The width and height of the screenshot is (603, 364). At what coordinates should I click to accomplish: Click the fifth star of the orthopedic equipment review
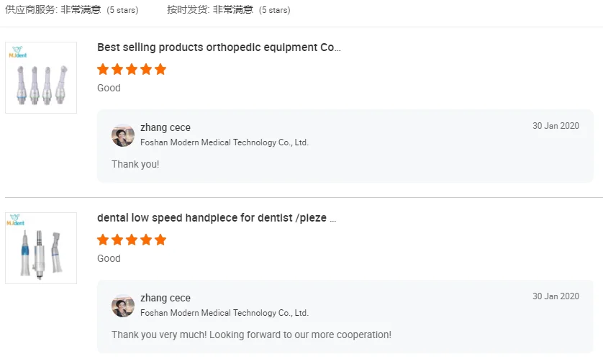point(160,70)
